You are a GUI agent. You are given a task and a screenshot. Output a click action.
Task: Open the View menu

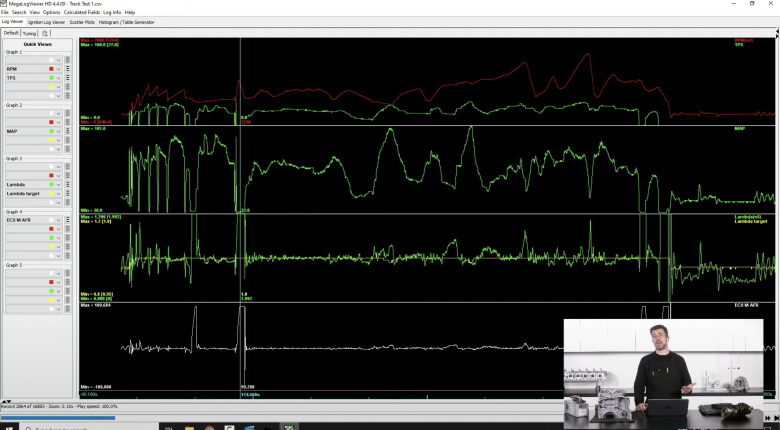[x=34, y=12]
